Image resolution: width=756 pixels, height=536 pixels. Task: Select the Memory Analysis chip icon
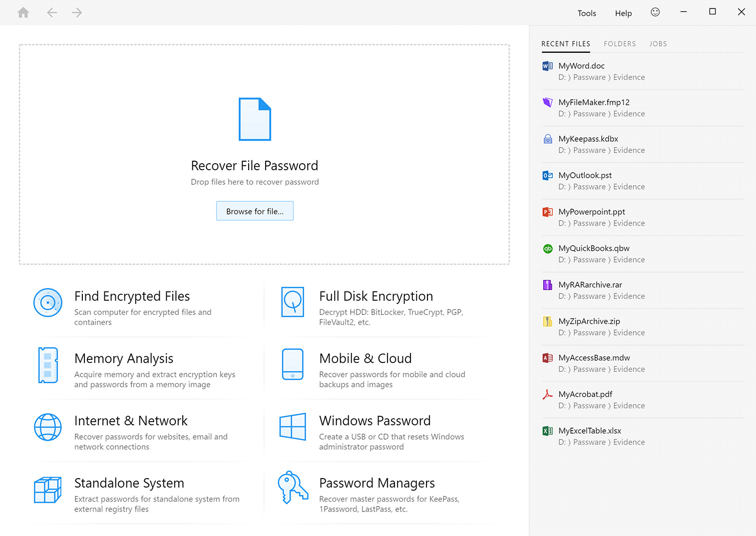click(x=48, y=365)
